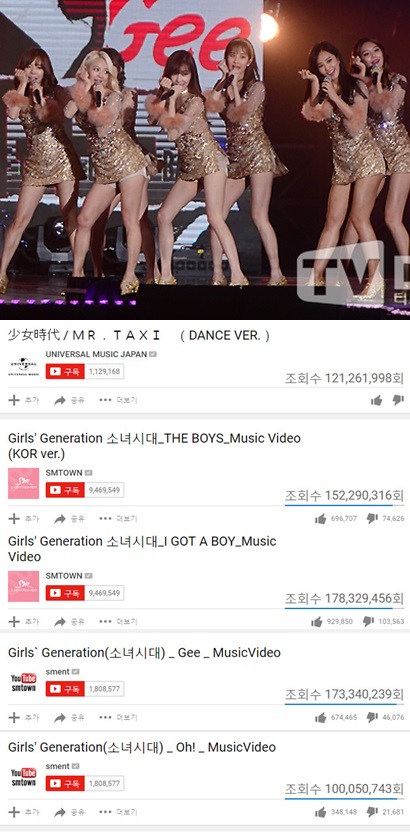The height and width of the screenshot is (835, 410).
Task: Open the SMTOWN channel name under I GOT A BOY
Action: coord(64,576)
